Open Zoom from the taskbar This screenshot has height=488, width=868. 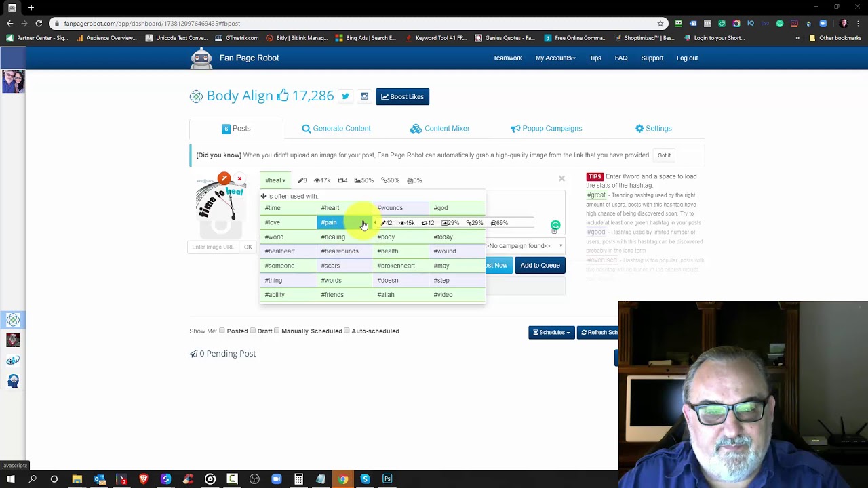tap(276, 479)
